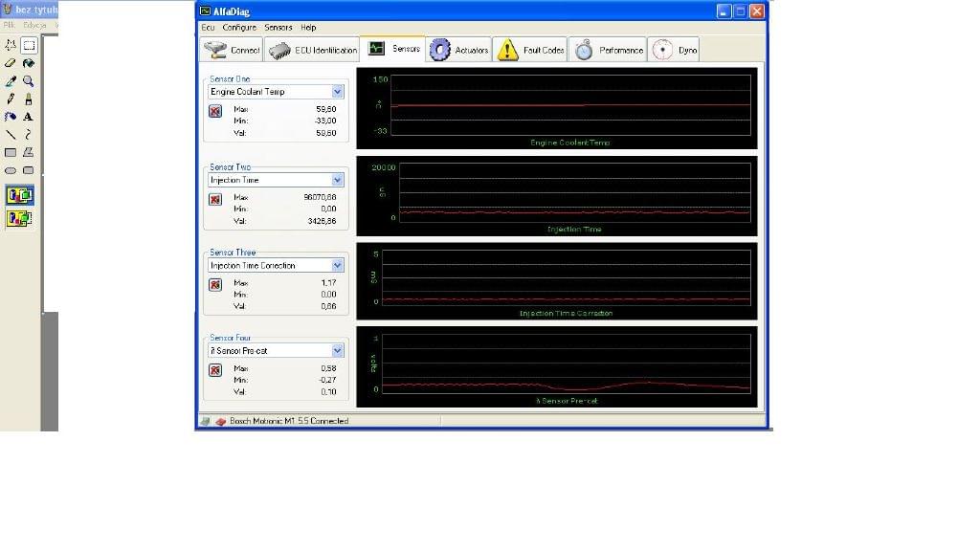The height and width of the screenshot is (551, 980).
Task: Open the Injection Time Correction dropdown
Action: pos(338,266)
